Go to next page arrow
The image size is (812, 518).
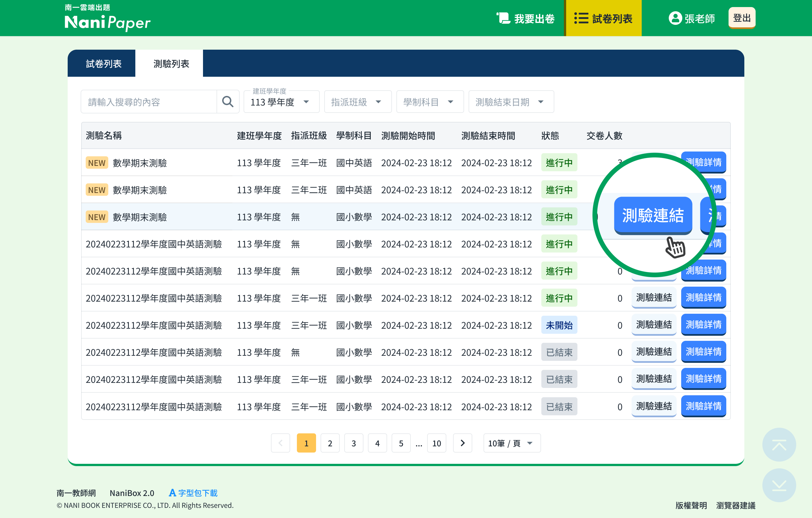click(x=462, y=443)
